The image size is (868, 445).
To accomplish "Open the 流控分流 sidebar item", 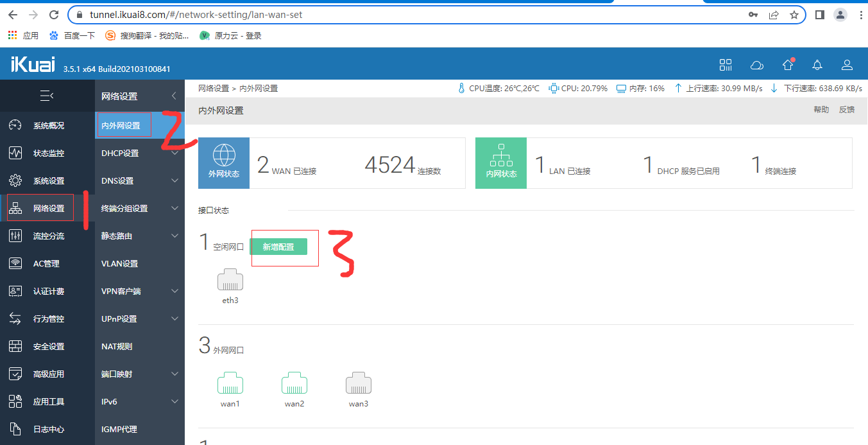I will [x=47, y=236].
